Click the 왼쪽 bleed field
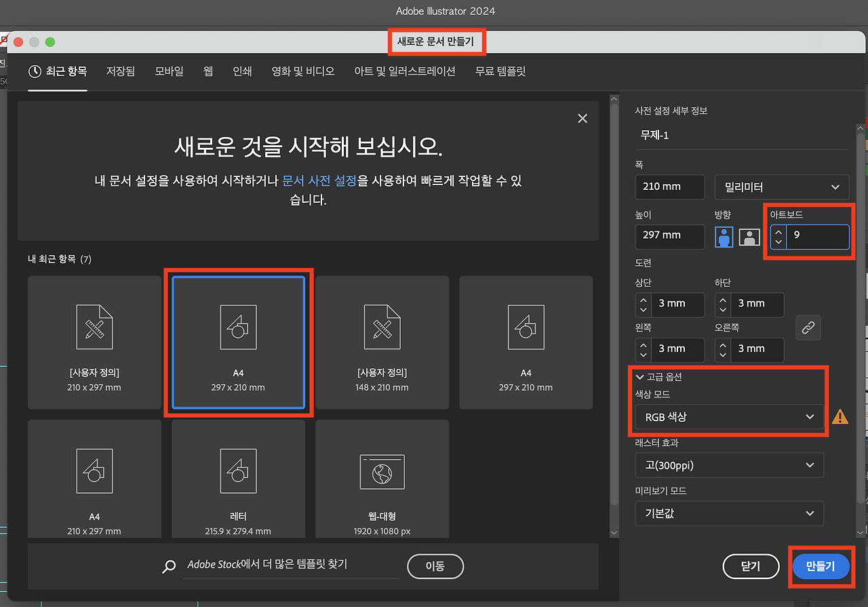868x607 pixels. [x=678, y=349]
